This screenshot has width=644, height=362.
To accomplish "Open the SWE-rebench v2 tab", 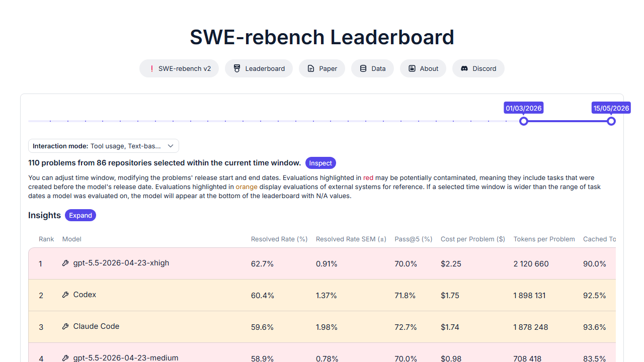I will (x=179, y=68).
